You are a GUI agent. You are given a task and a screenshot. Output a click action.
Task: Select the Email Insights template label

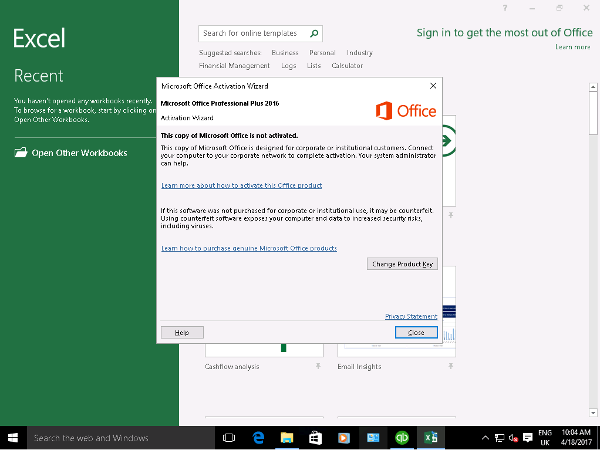(x=359, y=367)
